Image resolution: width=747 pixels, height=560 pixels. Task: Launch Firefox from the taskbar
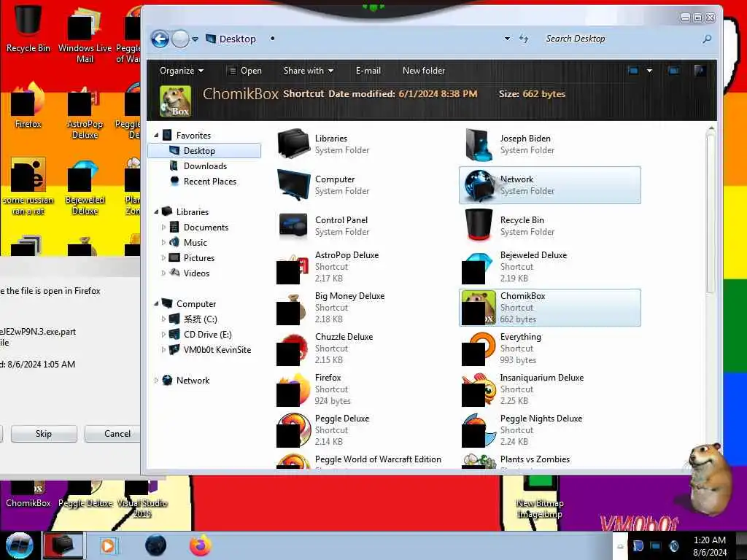point(201,545)
